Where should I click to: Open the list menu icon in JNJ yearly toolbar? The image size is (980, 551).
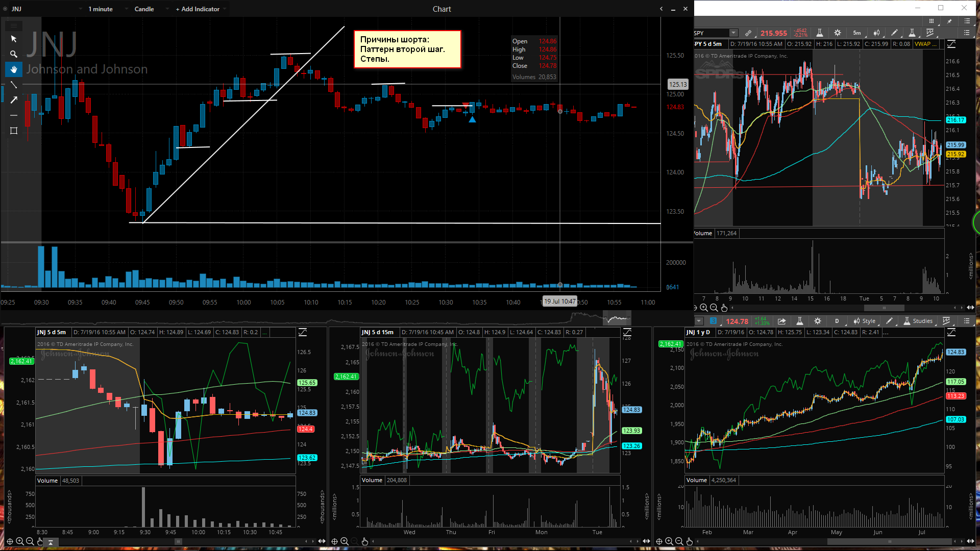(967, 321)
